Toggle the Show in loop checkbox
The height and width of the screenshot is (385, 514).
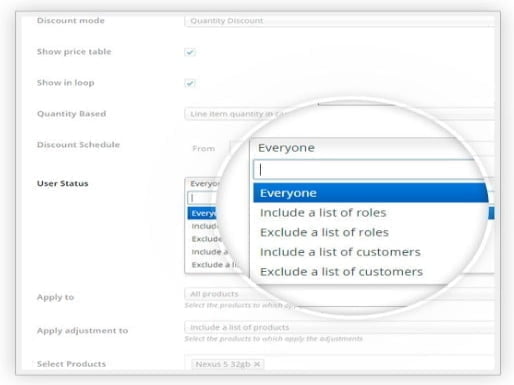point(190,83)
